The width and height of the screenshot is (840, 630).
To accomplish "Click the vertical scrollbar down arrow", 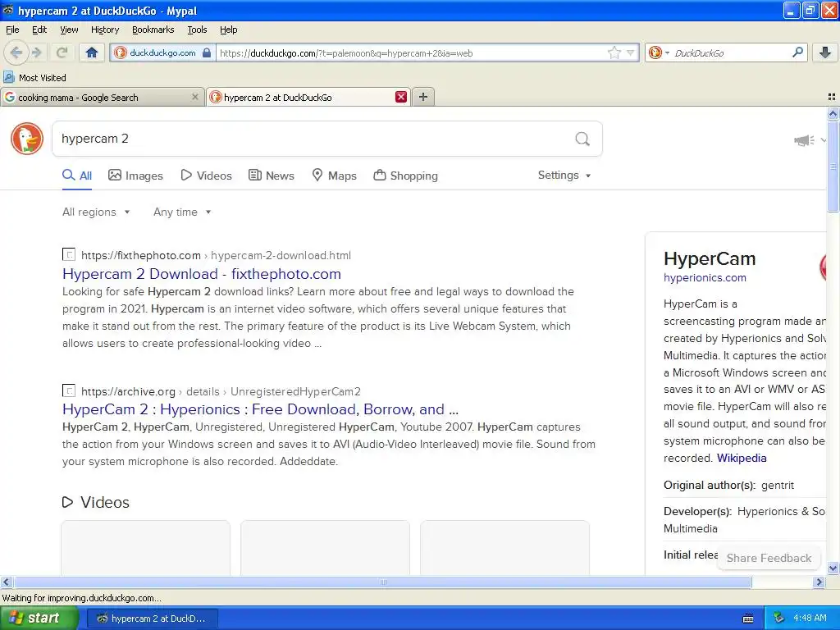I will pyautogui.click(x=833, y=568).
